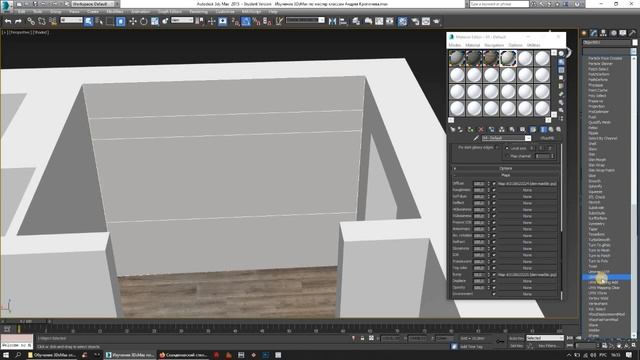Click Get Material icon in Material Editor
640x360 pixels.
pyautogui.click(x=453, y=129)
